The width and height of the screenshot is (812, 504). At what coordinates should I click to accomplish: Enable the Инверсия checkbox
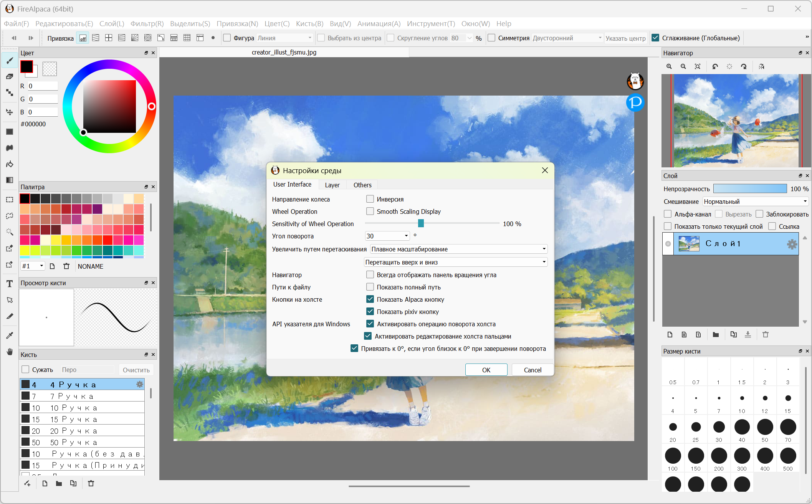[x=370, y=199]
